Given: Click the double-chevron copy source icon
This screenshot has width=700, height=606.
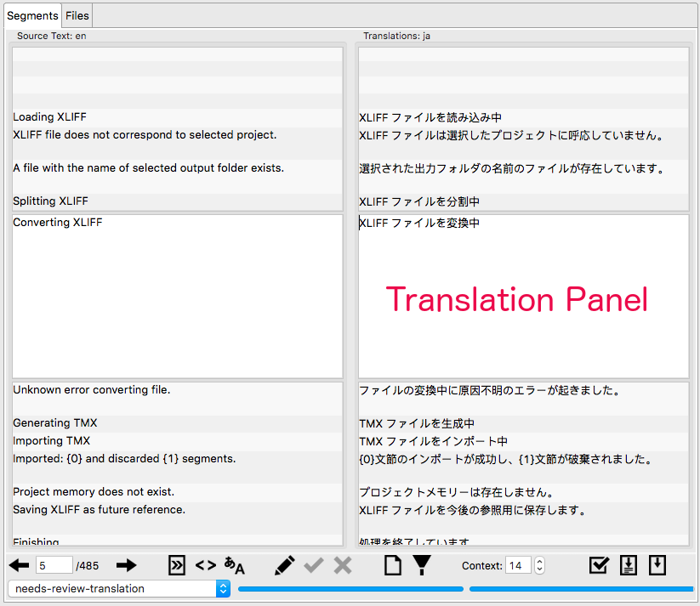Looking at the screenshot, I should [176, 565].
